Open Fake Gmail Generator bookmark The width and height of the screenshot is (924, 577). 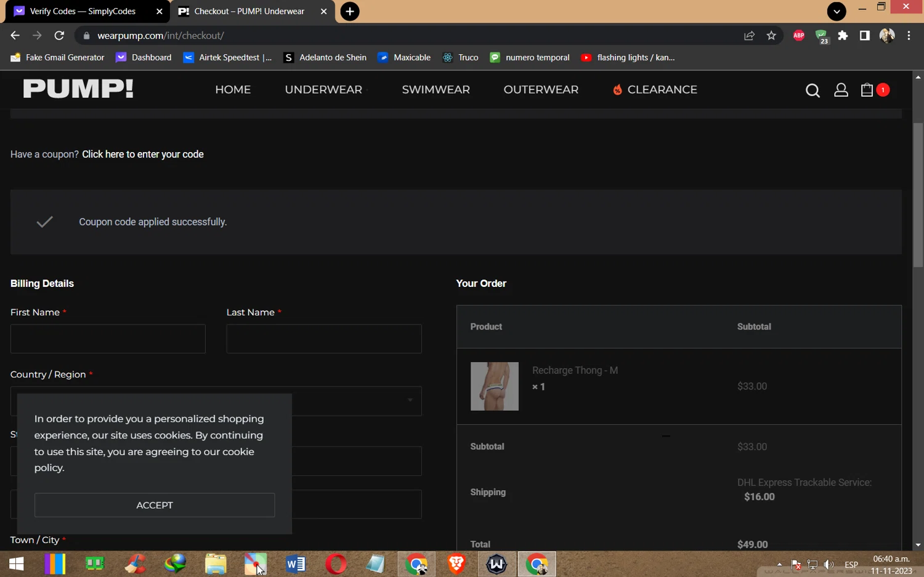(58, 57)
